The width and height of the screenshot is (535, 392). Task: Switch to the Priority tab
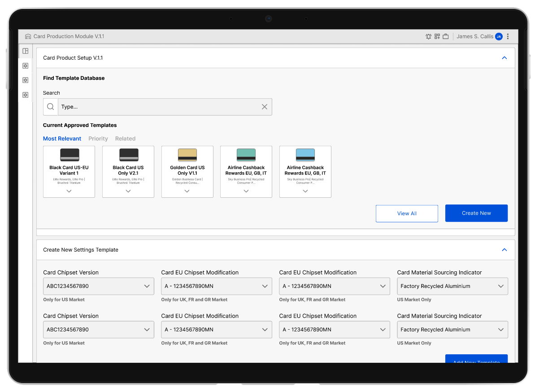(x=98, y=139)
